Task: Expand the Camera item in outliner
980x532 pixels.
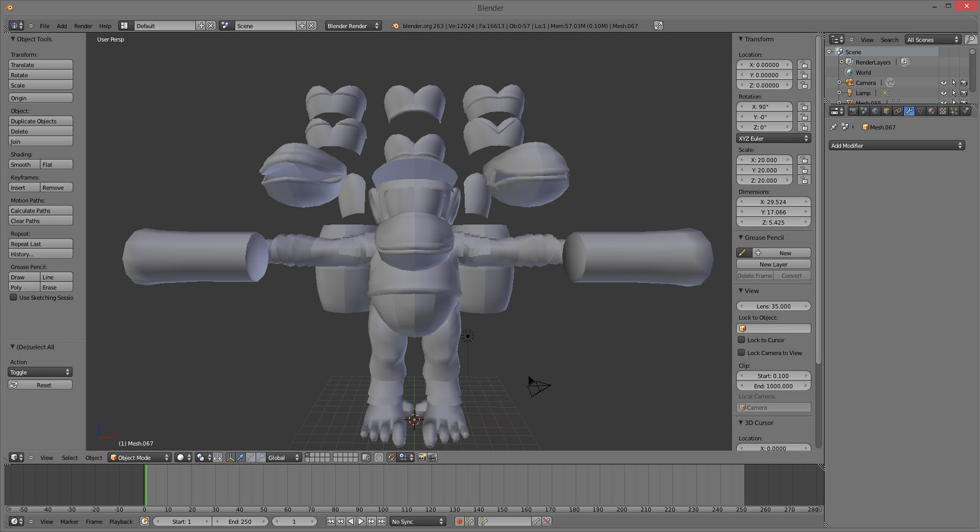Action: (839, 83)
